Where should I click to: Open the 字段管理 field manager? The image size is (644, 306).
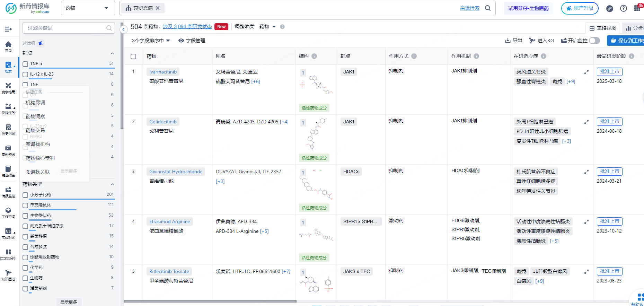click(192, 41)
